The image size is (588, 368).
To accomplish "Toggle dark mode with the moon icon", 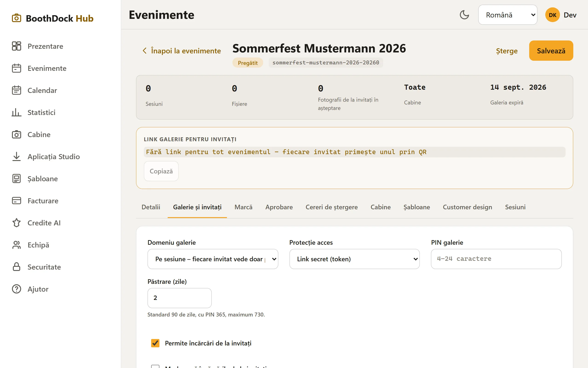I will pyautogui.click(x=464, y=15).
